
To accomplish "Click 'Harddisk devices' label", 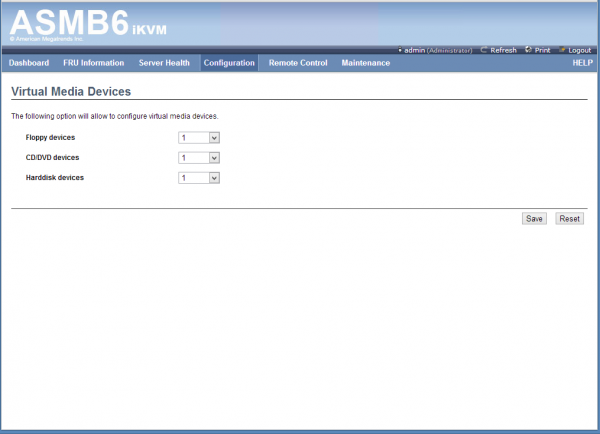I will 55,178.
